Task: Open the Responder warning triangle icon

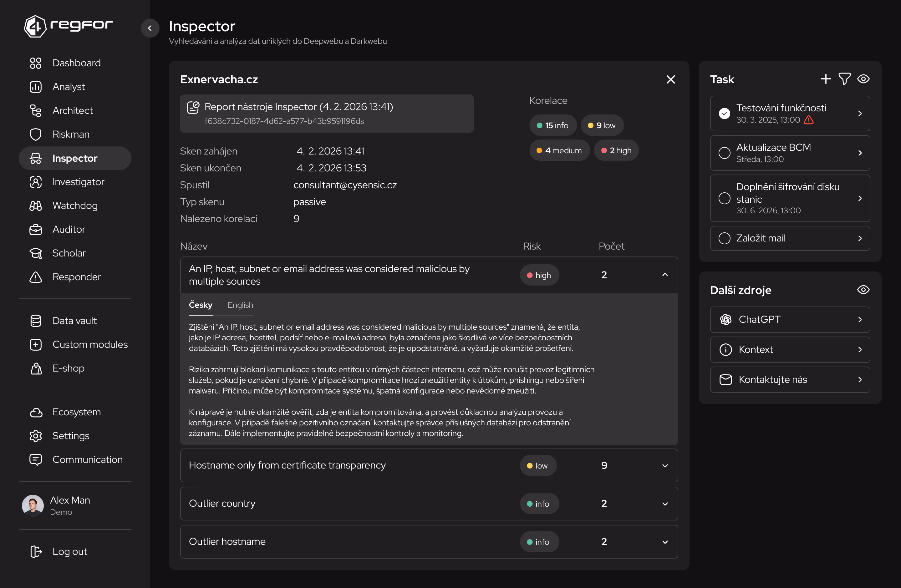Action: point(36,277)
